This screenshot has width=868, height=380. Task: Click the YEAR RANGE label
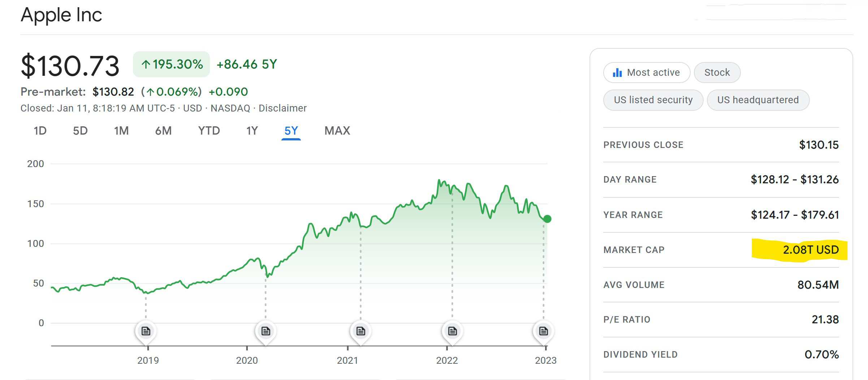633,215
